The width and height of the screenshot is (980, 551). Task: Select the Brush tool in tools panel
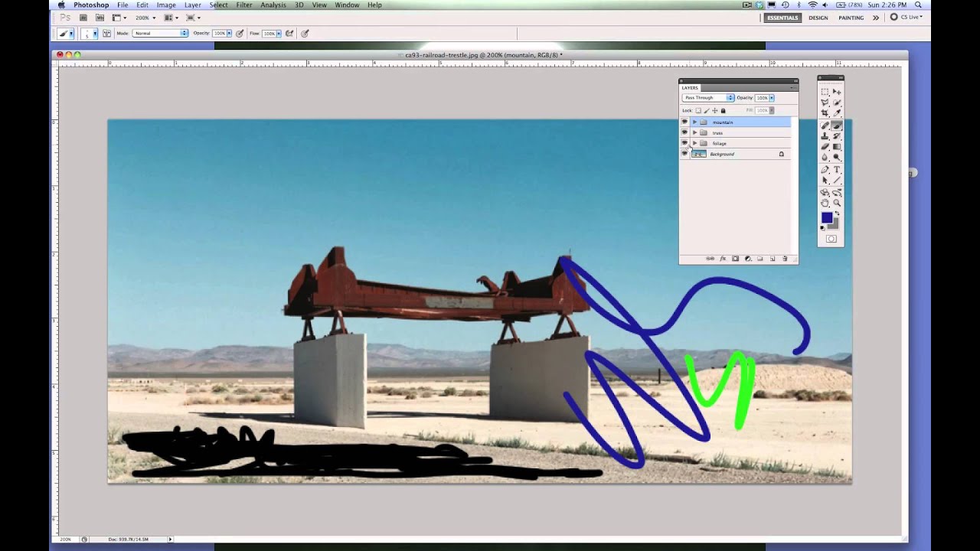[x=837, y=126]
